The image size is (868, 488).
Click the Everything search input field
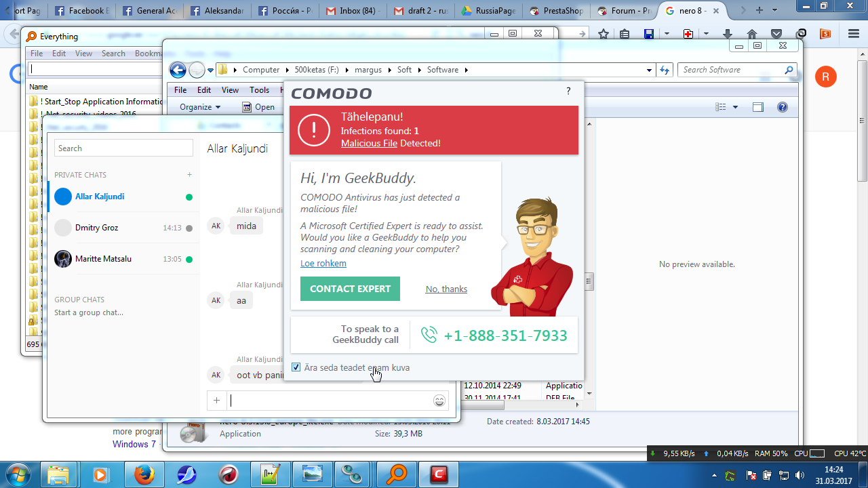[95, 69]
